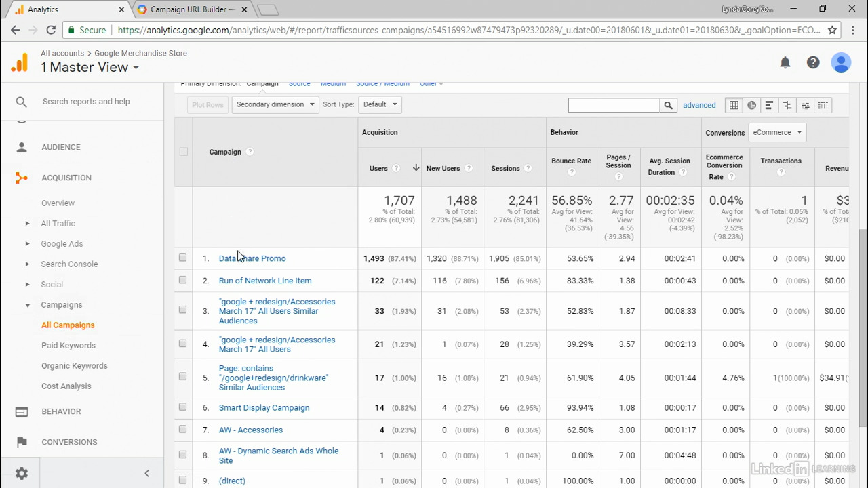Image resolution: width=868 pixels, height=488 pixels.
Task: Click the Users column sort arrow
Action: coord(416,168)
